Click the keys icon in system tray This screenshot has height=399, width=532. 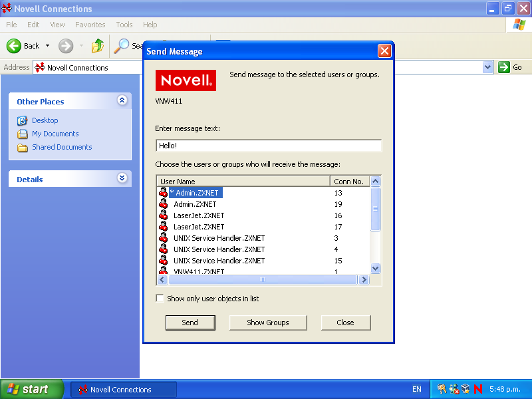point(442,389)
